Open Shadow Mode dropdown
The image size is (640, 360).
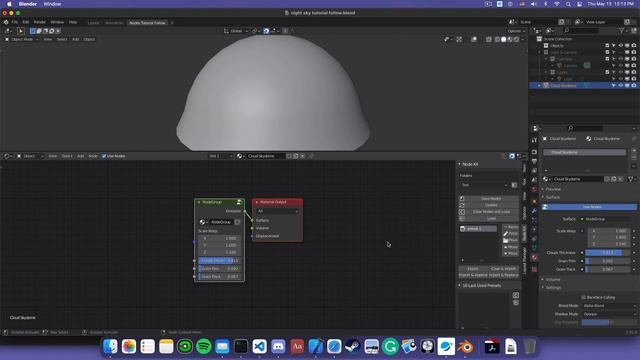tap(609, 314)
